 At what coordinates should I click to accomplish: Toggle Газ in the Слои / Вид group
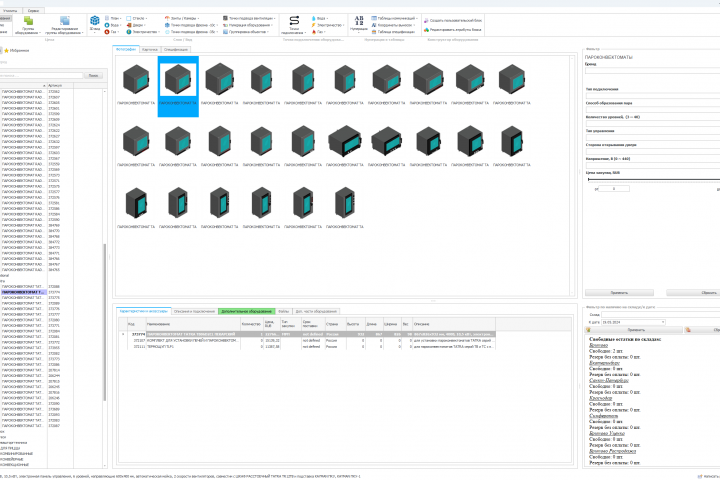[107, 32]
